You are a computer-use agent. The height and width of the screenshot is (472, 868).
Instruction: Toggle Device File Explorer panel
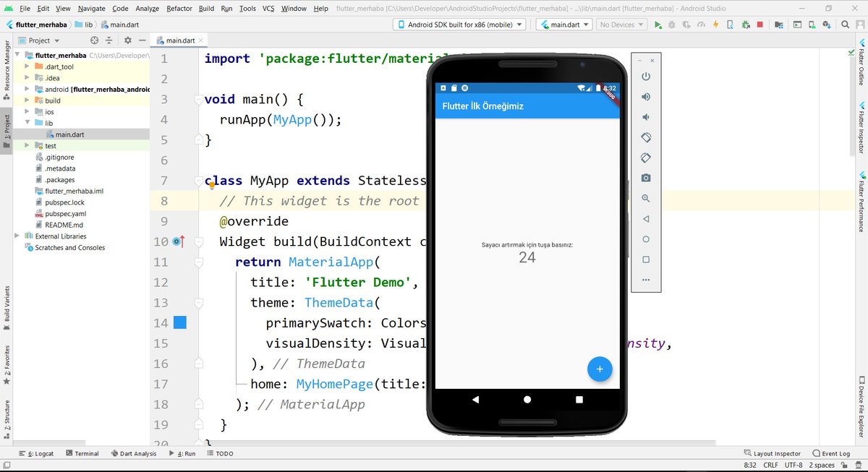coord(861,406)
